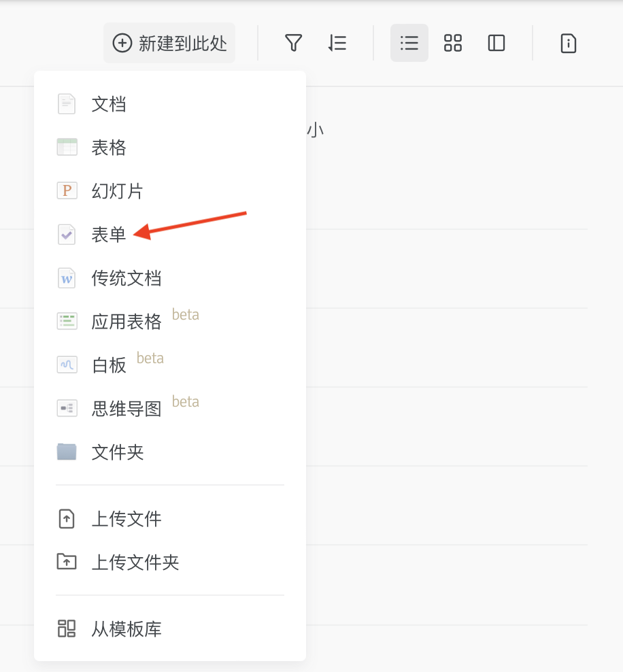Image resolution: width=623 pixels, height=672 pixels.
Task: Click the purple checkmark icon beside 表单
Action: [x=67, y=235]
